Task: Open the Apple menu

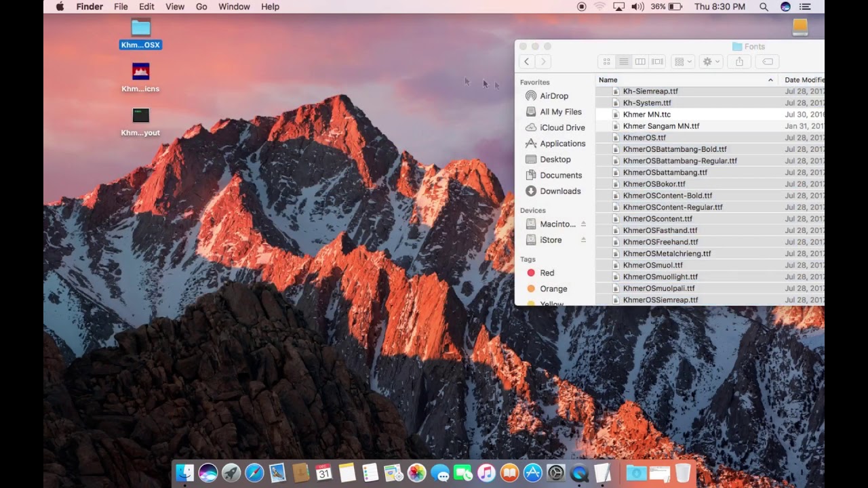Action: (x=60, y=7)
